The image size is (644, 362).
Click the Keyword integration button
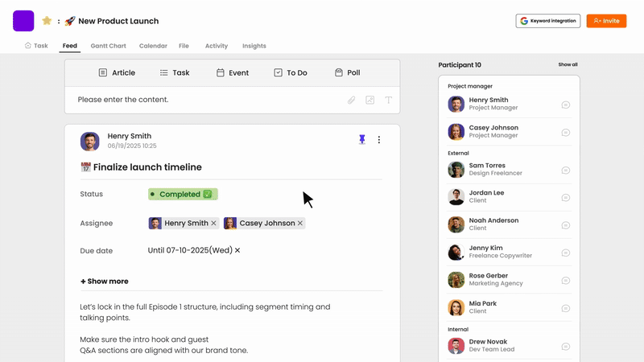tap(547, 21)
